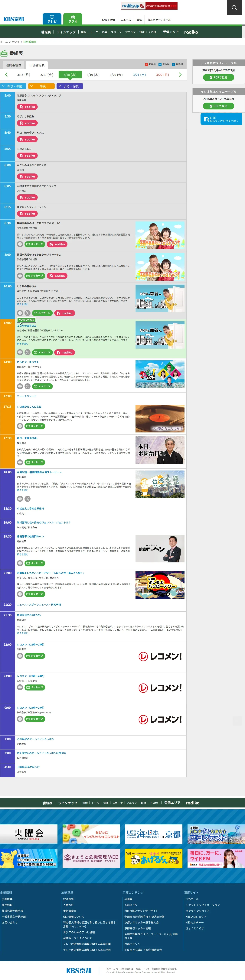The height and width of the screenshot is (980, 245).
Task: Open radiko for めざまし歌謡曲 at 5:30
Action: 27,123
